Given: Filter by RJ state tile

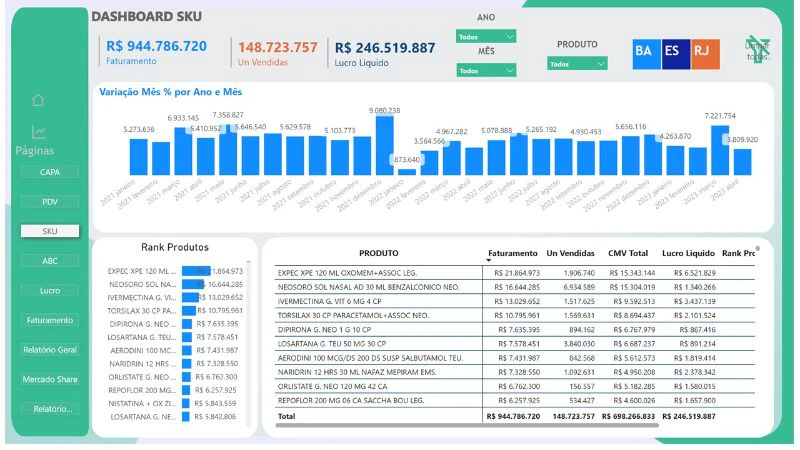Looking at the screenshot, I should point(705,54).
